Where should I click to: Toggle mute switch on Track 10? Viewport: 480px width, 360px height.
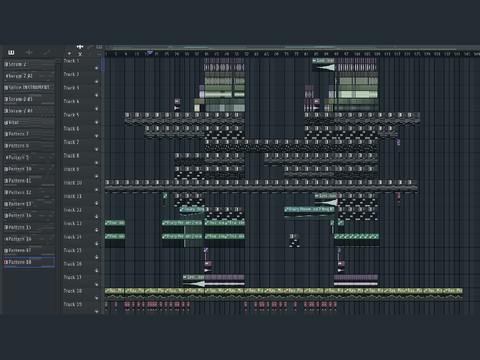pyautogui.click(x=97, y=190)
